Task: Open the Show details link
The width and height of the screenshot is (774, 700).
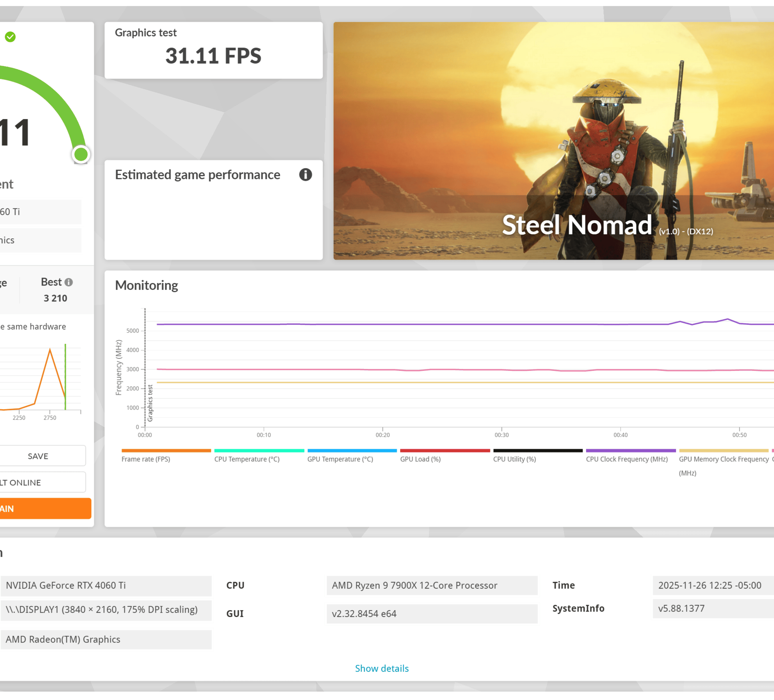Action: coord(382,668)
